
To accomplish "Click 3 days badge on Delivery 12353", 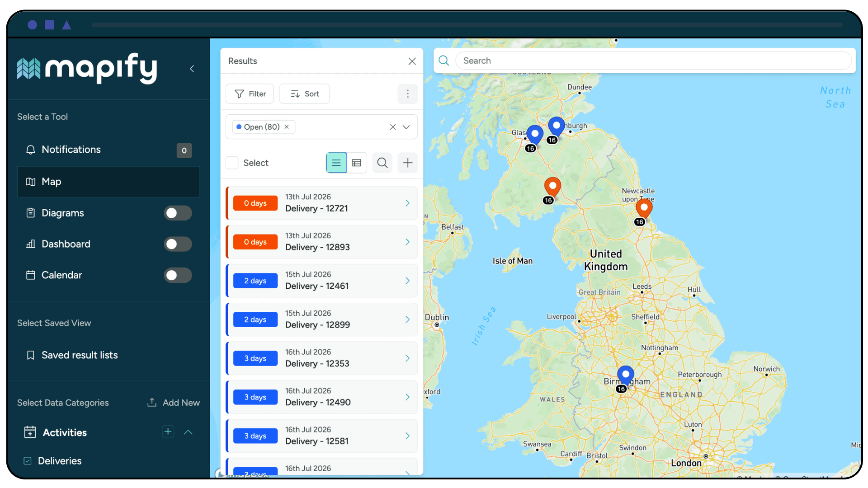I will point(255,358).
